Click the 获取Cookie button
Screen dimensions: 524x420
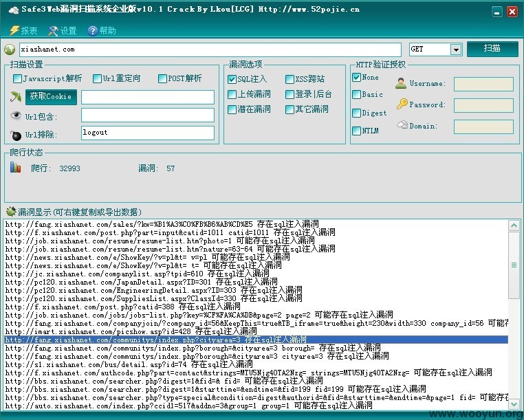click(51, 97)
